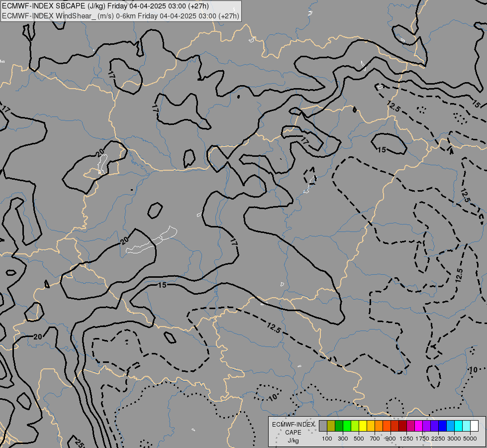487x448 pixels.
Task: Click the legend value 300
Action: point(343,439)
